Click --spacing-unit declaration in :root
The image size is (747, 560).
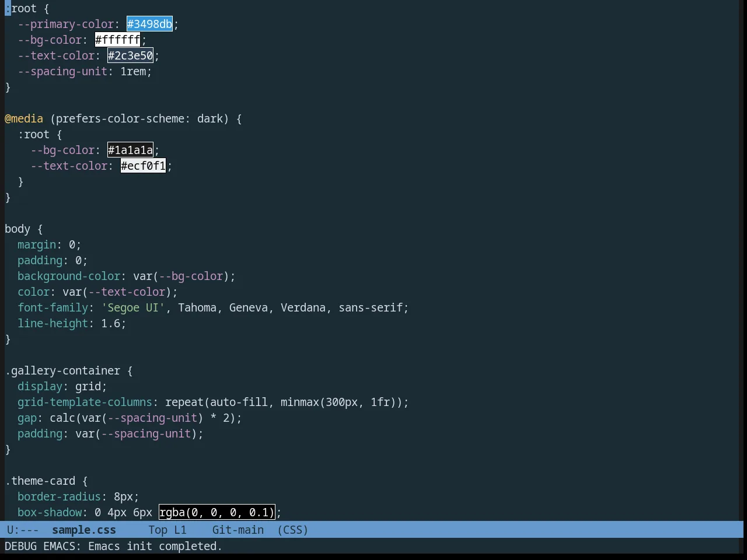click(62, 71)
